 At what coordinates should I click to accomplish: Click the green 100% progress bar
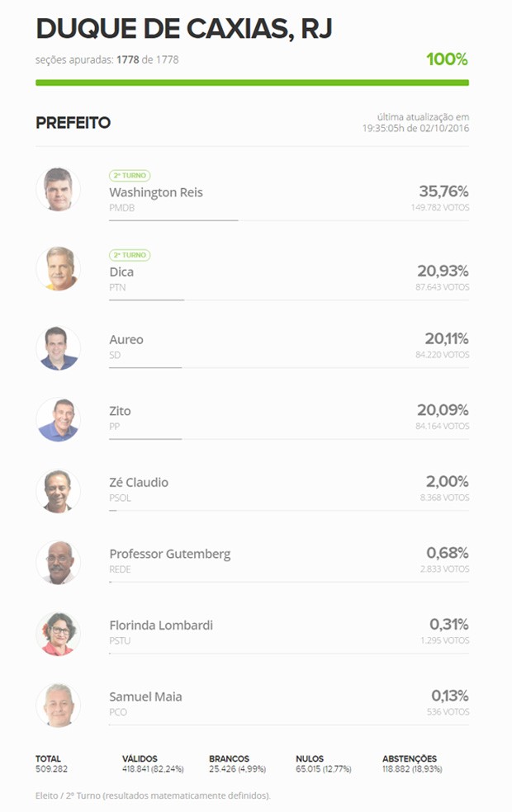pyautogui.click(x=253, y=83)
